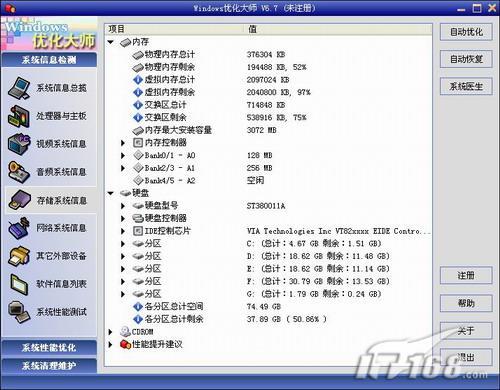This screenshot has height=390, width=500.
Task: Select the 物理内存剩余 row
Action: 269,67
